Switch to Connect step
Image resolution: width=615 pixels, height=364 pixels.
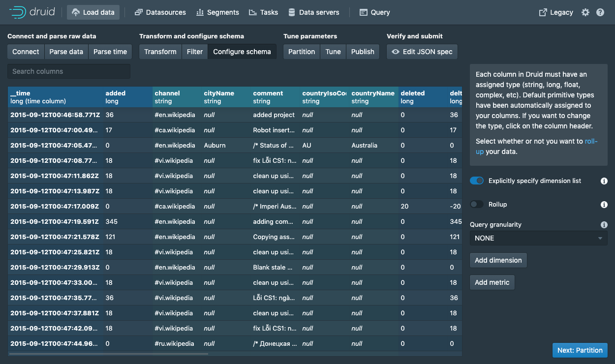pos(26,52)
